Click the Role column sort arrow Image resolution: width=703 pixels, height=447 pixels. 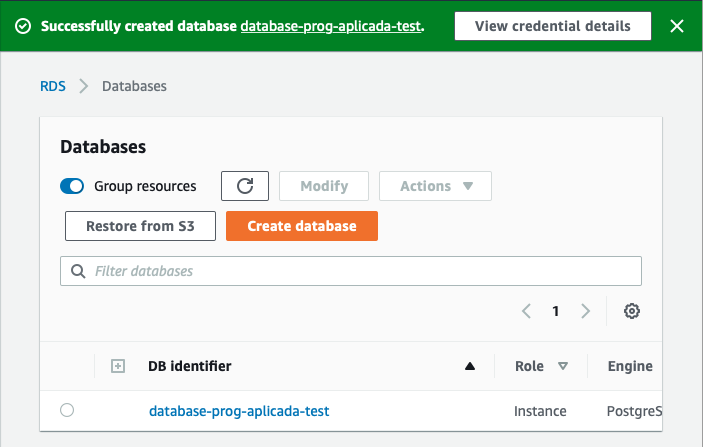tap(563, 367)
